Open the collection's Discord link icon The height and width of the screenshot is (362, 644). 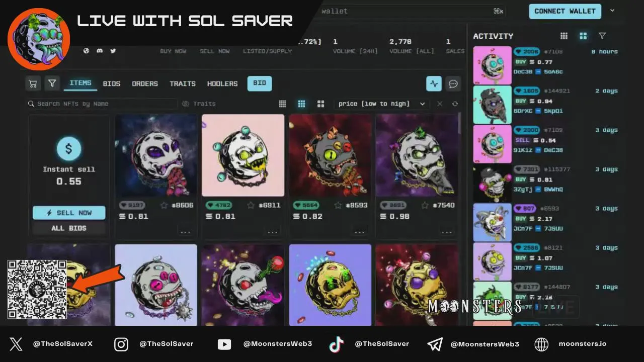pyautogui.click(x=100, y=51)
